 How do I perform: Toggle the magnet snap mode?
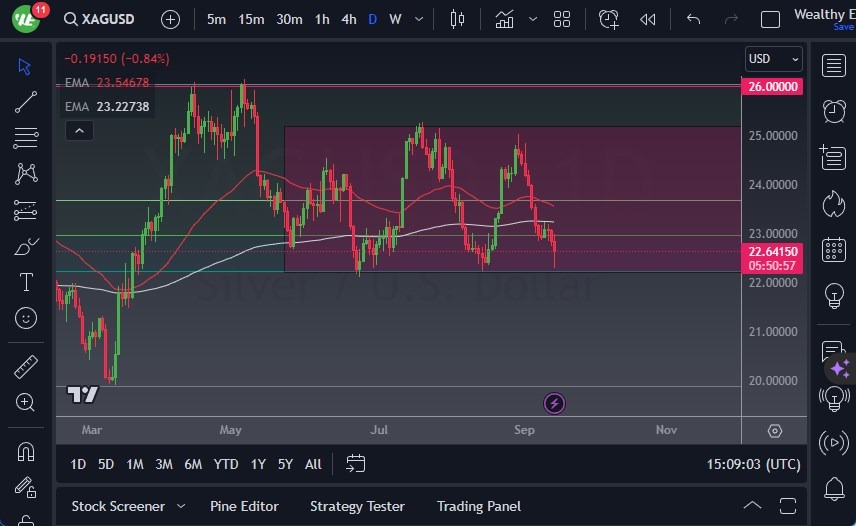click(x=26, y=451)
